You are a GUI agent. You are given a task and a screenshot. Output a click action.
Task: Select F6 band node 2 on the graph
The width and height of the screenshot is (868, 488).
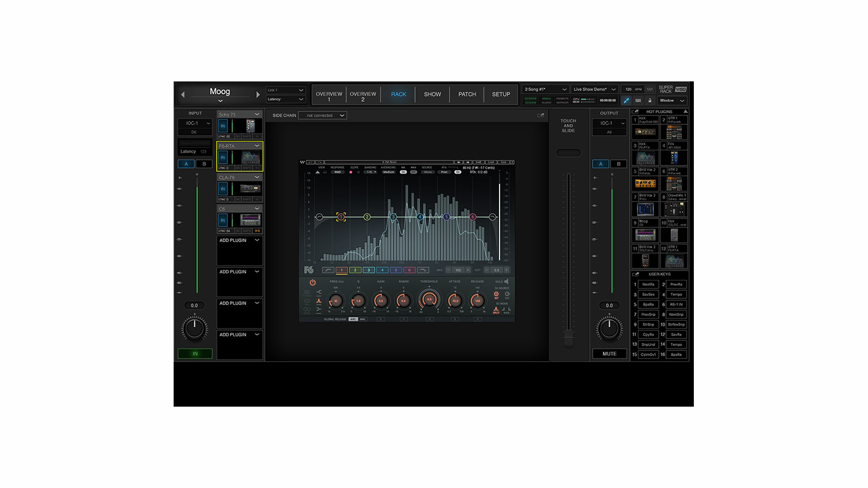[x=367, y=217]
